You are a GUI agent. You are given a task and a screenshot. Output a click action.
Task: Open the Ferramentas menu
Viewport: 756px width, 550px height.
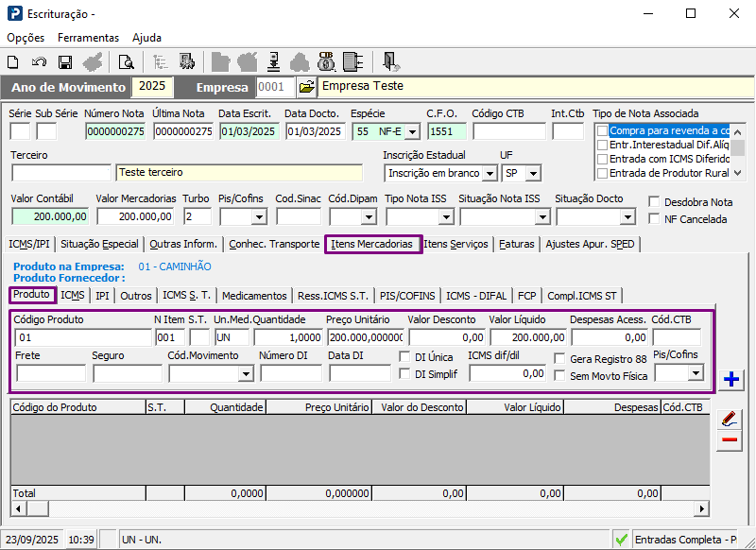tap(88, 38)
